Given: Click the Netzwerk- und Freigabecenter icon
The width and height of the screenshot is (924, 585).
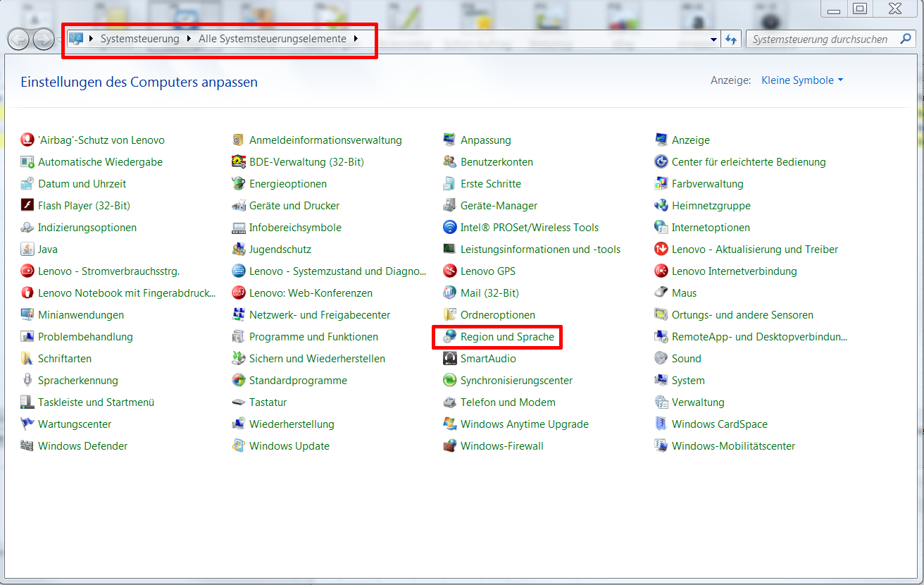Looking at the screenshot, I should (x=238, y=314).
